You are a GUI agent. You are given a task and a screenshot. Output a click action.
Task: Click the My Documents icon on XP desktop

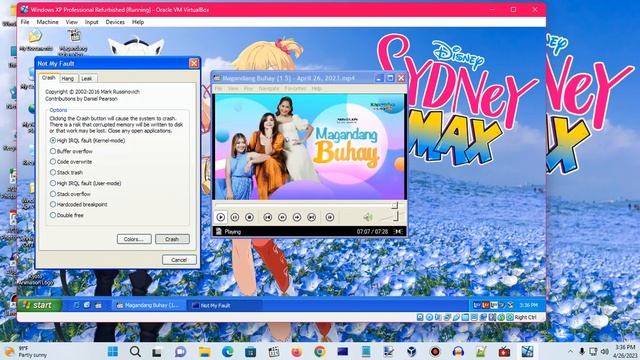pos(36,40)
